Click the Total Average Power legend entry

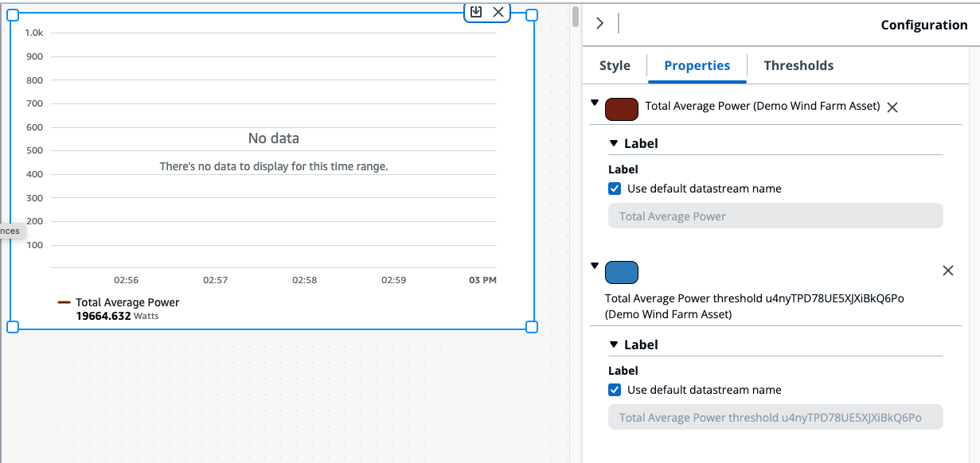coord(127,302)
